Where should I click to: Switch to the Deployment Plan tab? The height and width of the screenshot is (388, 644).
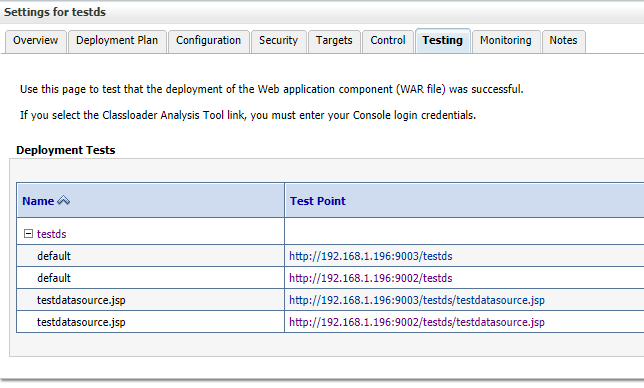click(x=117, y=41)
